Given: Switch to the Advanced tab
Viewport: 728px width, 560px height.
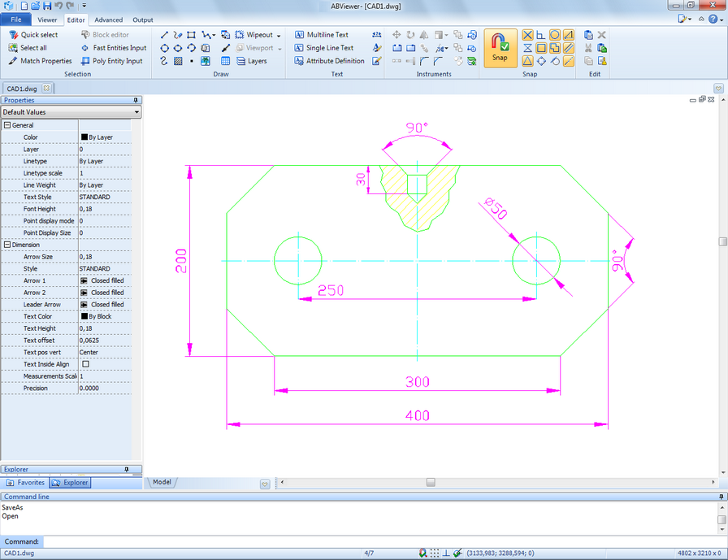Looking at the screenshot, I should click(x=109, y=20).
